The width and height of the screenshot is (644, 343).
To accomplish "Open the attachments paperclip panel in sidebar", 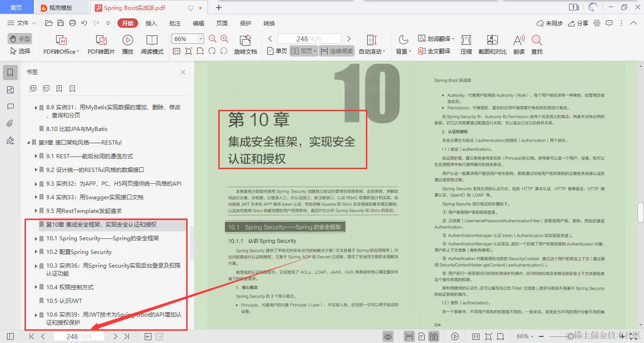I will coord(10,123).
